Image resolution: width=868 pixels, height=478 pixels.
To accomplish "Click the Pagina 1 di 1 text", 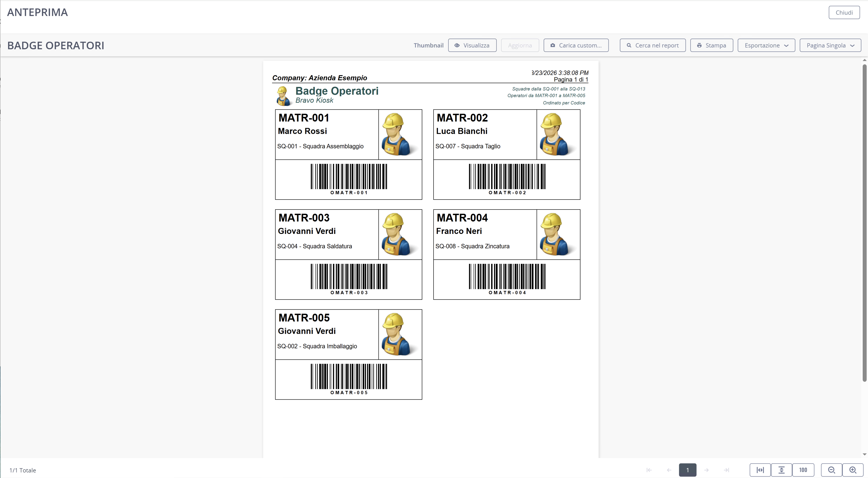I will click(x=571, y=80).
